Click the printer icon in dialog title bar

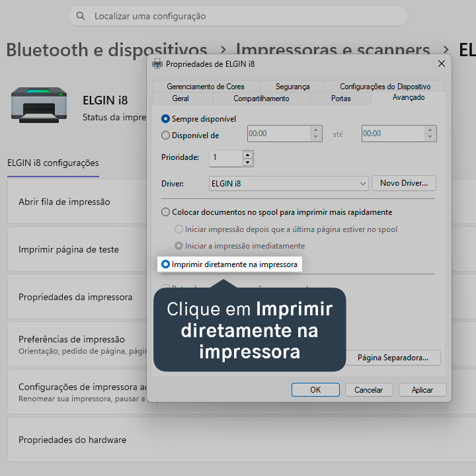click(157, 63)
